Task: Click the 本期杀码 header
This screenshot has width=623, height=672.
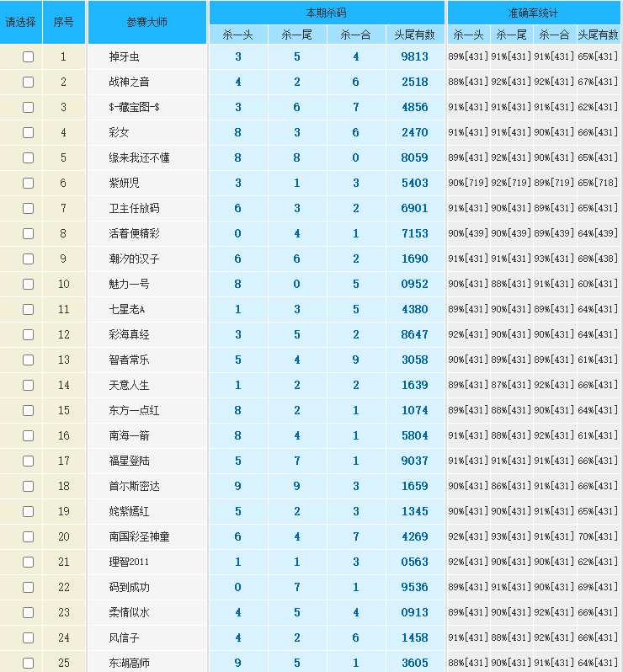Action: [x=326, y=13]
